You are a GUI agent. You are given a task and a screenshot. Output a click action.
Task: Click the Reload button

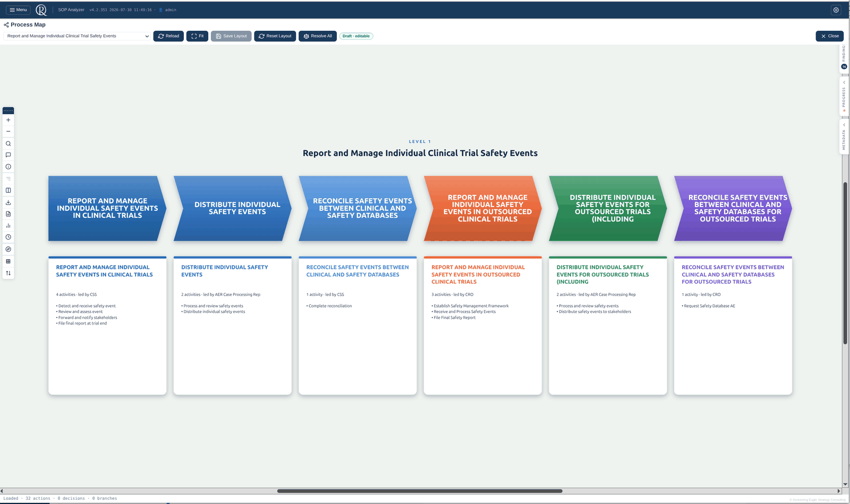(x=168, y=36)
